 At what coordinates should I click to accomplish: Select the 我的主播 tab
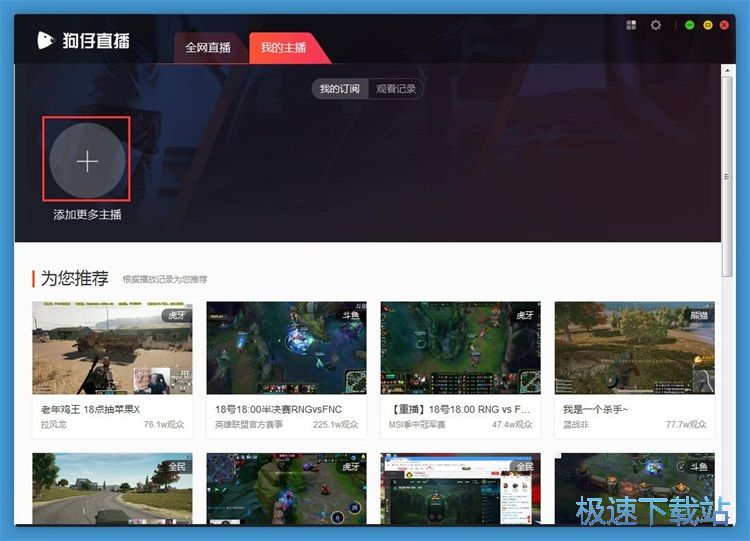click(283, 47)
